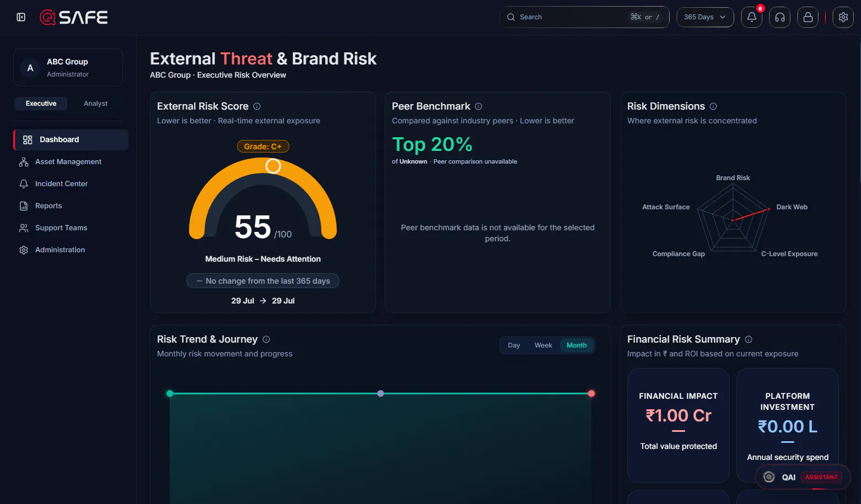Click the Administration gear icon
This screenshot has width=861, height=504.
tap(24, 250)
